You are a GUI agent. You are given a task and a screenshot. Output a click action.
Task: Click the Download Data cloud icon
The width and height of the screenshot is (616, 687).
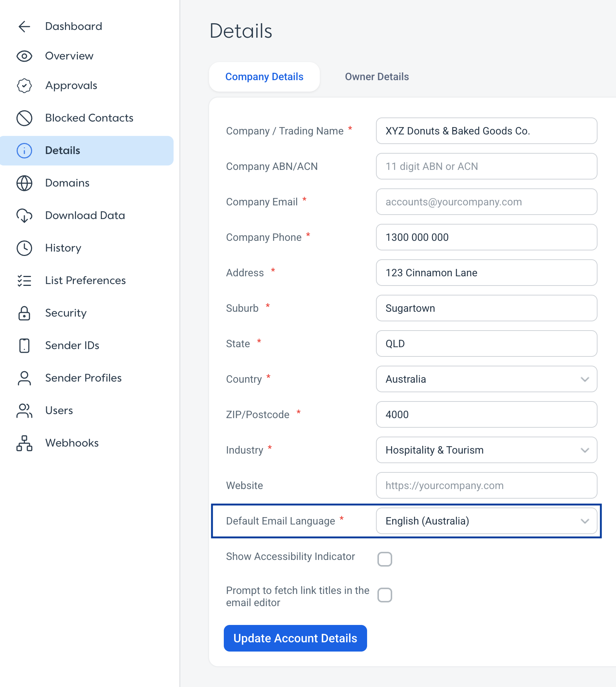click(24, 216)
